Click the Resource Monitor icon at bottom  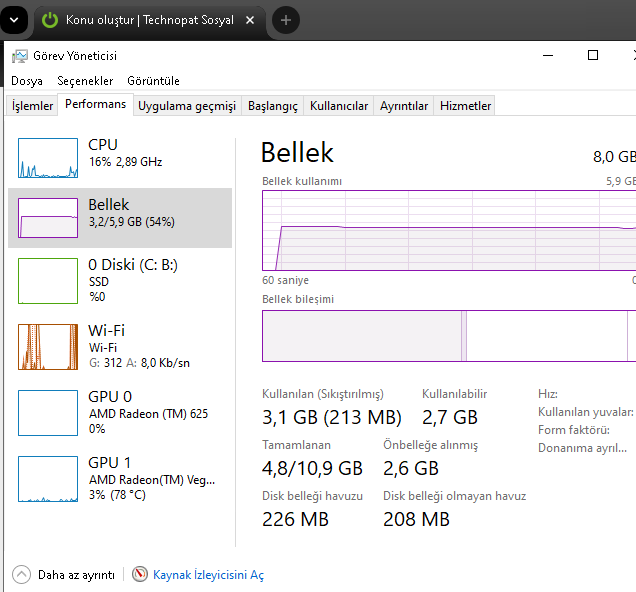click(x=140, y=575)
